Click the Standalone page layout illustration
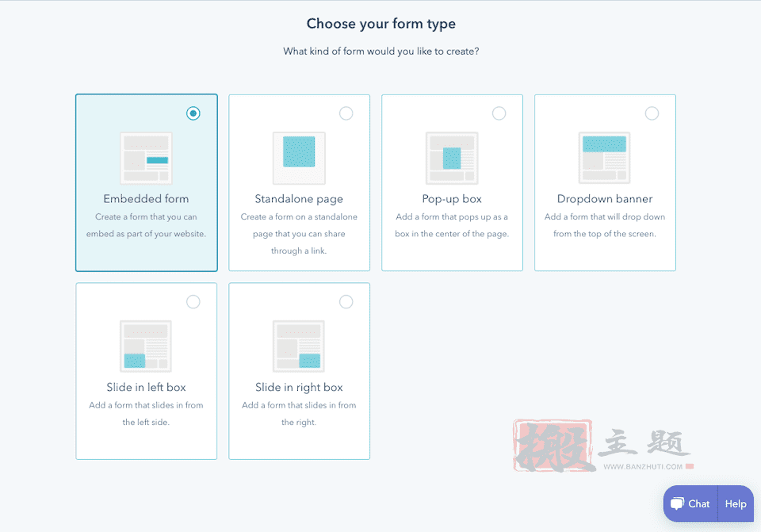Viewport: 761px width, 532px height. [299, 158]
